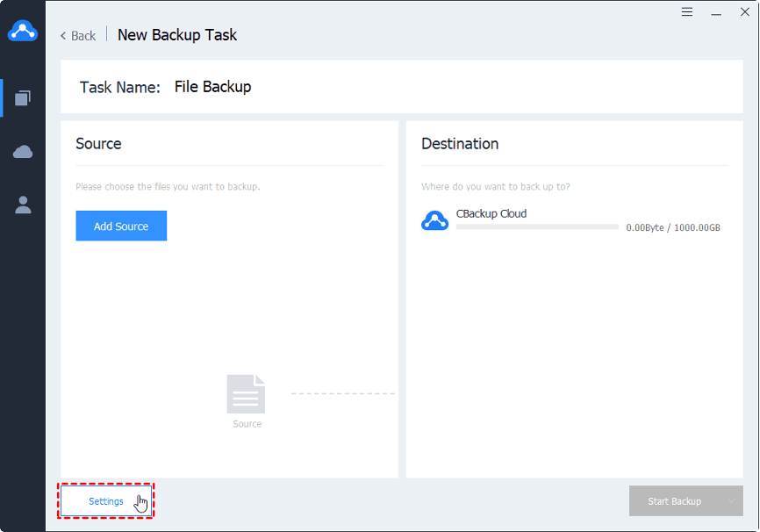This screenshot has width=760, height=532.
Task: Click the CBackup Cloud storage usage bar
Action: click(537, 227)
